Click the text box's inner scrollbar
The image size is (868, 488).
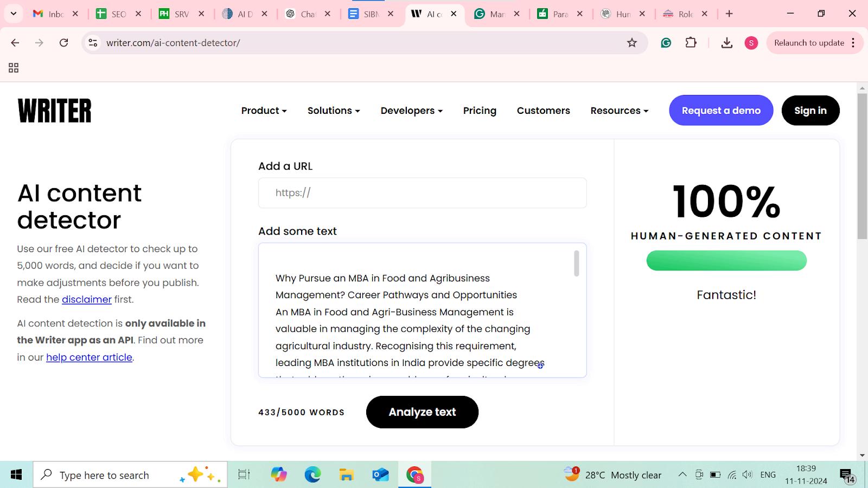point(576,264)
